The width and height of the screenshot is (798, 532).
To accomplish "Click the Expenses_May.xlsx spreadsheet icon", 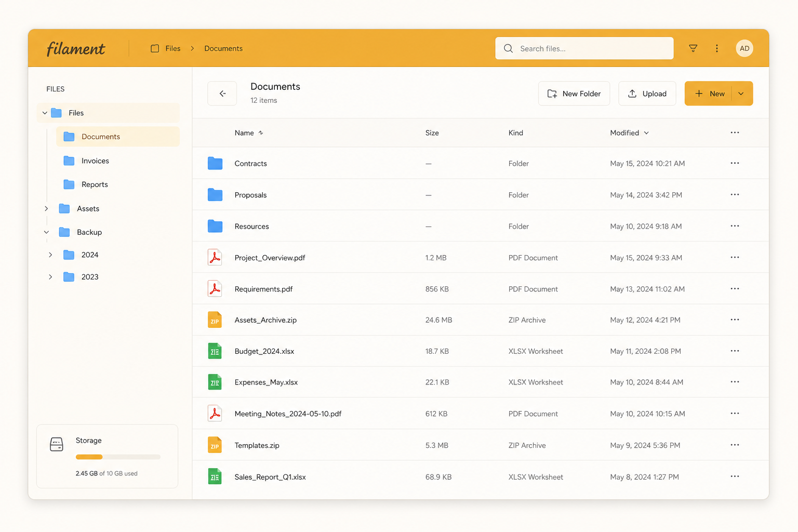I will (215, 382).
